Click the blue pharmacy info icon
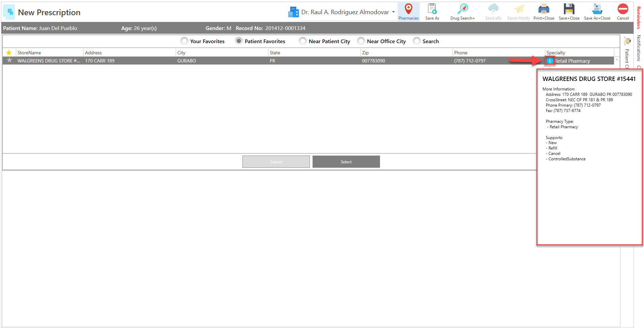The image size is (644, 328). point(550,61)
